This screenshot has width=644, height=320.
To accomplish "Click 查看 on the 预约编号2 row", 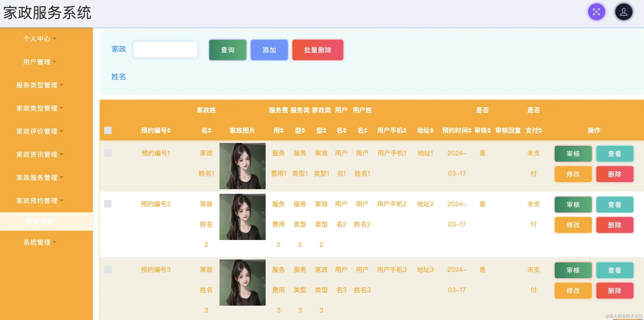I will [x=615, y=204].
